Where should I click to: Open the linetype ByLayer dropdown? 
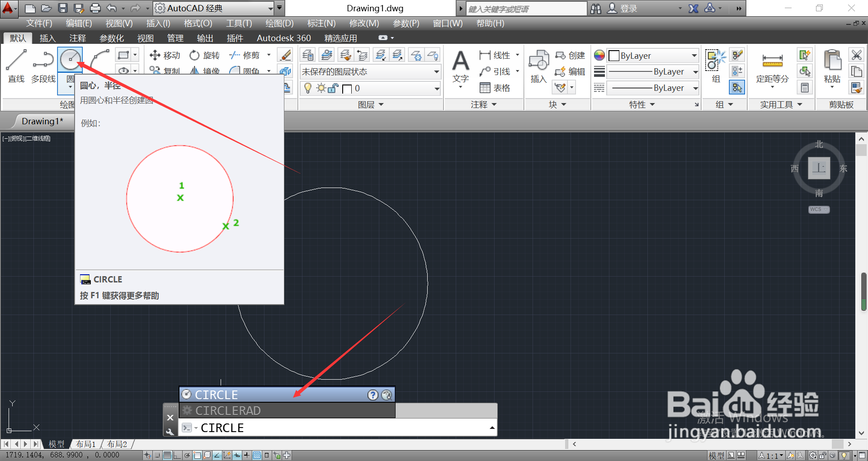tap(653, 88)
